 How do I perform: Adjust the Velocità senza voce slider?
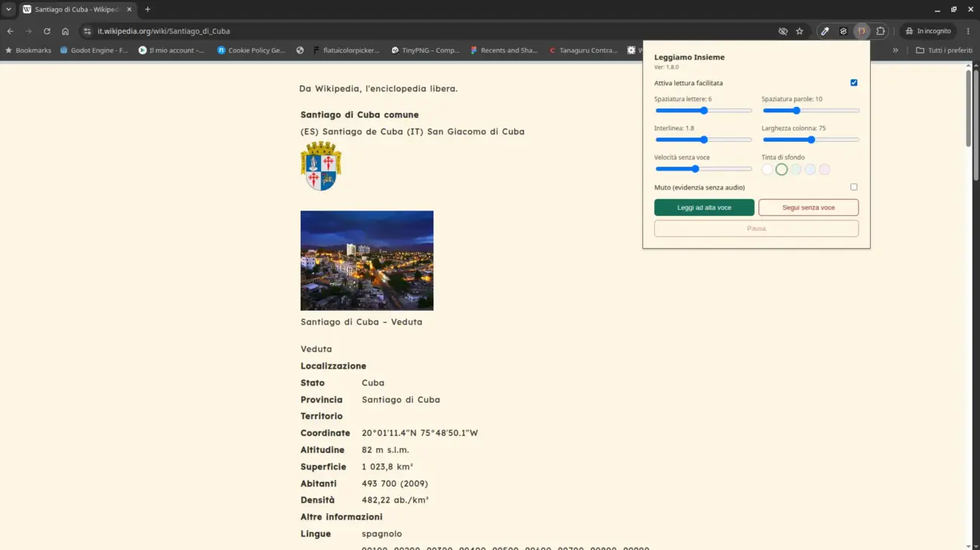pyautogui.click(x=703, y=169)
